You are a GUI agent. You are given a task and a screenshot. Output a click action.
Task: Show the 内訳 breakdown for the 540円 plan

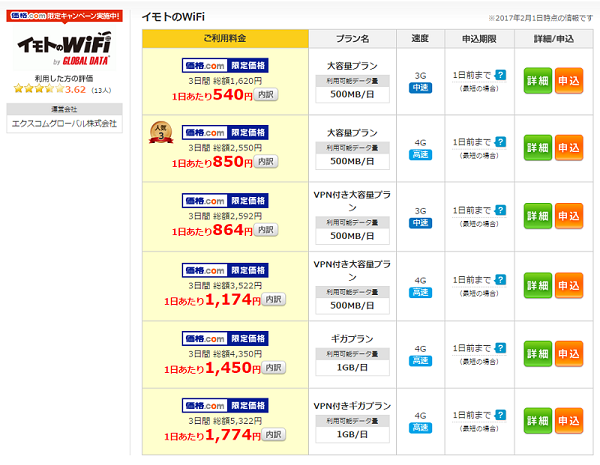pos(266,95)
